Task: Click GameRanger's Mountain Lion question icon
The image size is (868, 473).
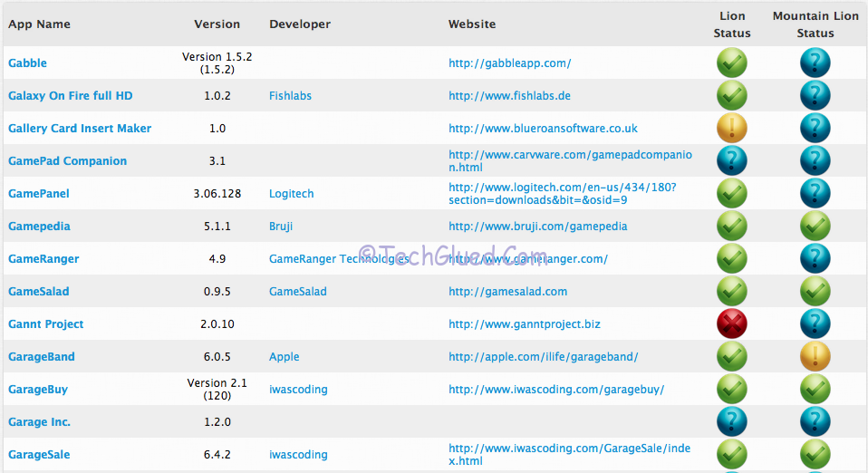Action: (x=815, y=258)
